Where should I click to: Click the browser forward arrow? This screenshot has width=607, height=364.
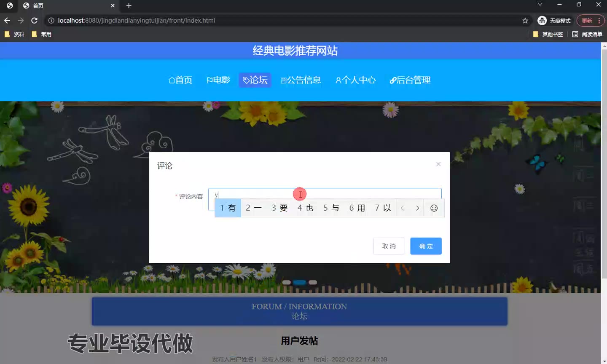pos(21,20)
